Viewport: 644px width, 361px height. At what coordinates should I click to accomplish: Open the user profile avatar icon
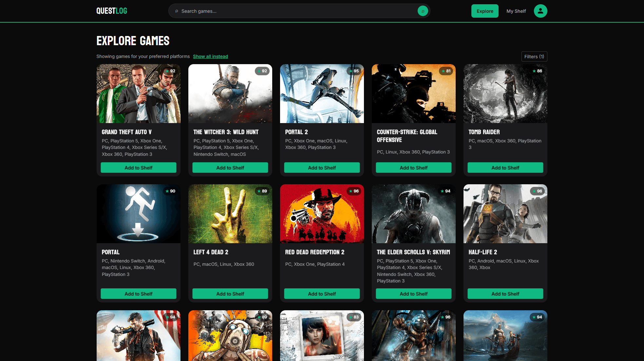[x=540, y=11]
